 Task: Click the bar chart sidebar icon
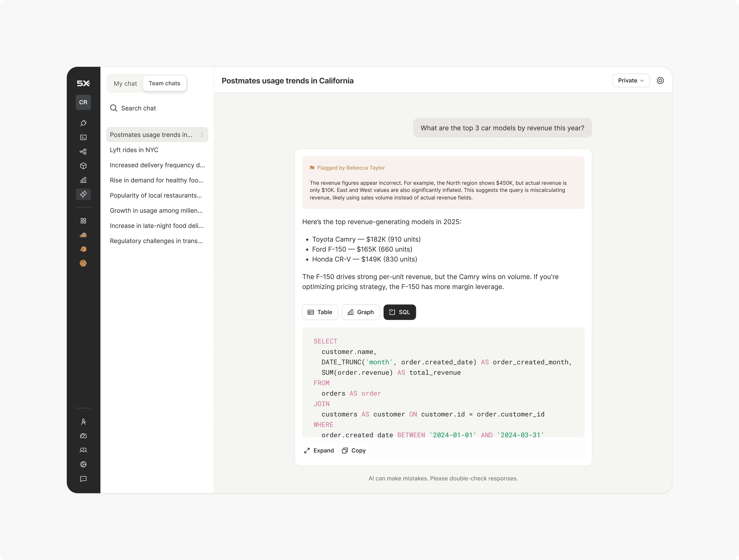pyautogui.click(x=83, y=180)
